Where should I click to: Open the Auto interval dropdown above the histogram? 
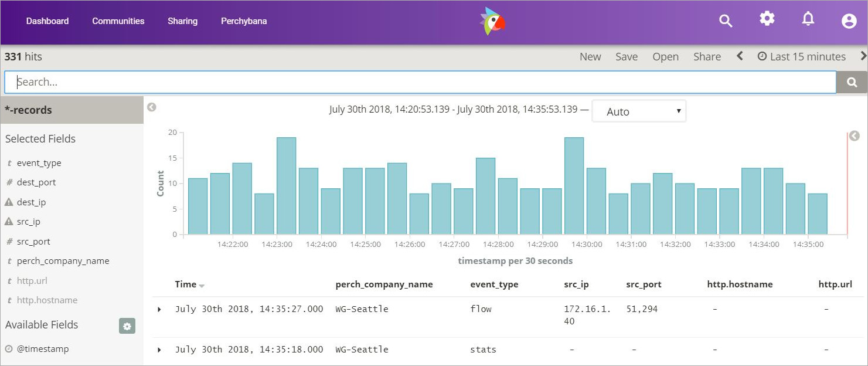(x=638, y=111)
